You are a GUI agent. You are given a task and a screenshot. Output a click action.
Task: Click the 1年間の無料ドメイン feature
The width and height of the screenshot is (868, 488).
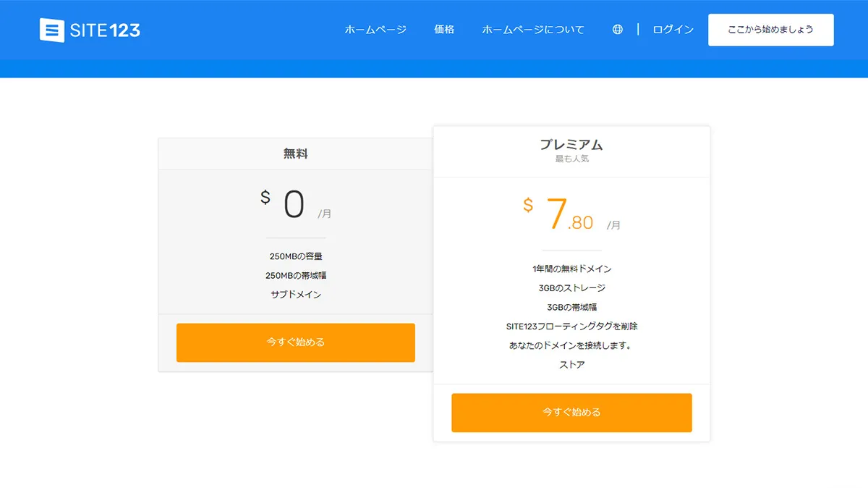[571, 269]
